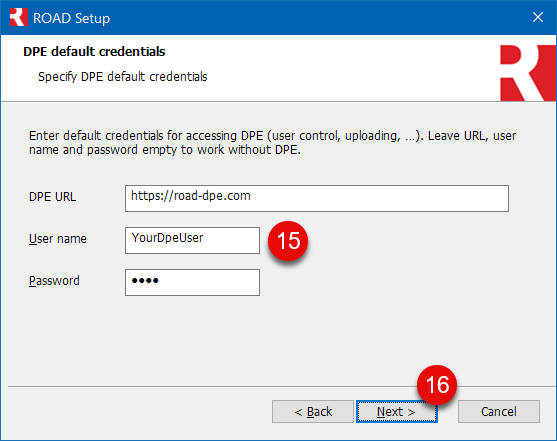
Task: Click the "ROAD Setup" window title text
Action: pyautogui.click(x=71, y=18)
